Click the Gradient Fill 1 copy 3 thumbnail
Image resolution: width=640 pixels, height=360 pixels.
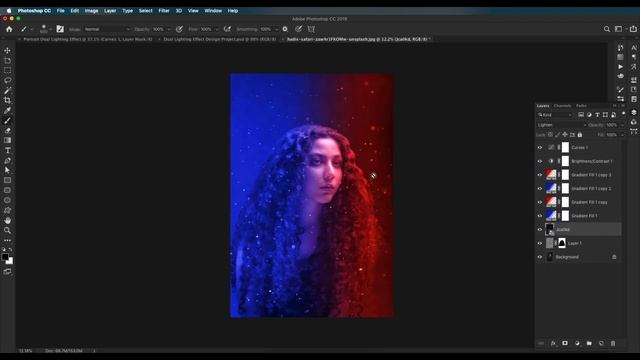[551, 175]
